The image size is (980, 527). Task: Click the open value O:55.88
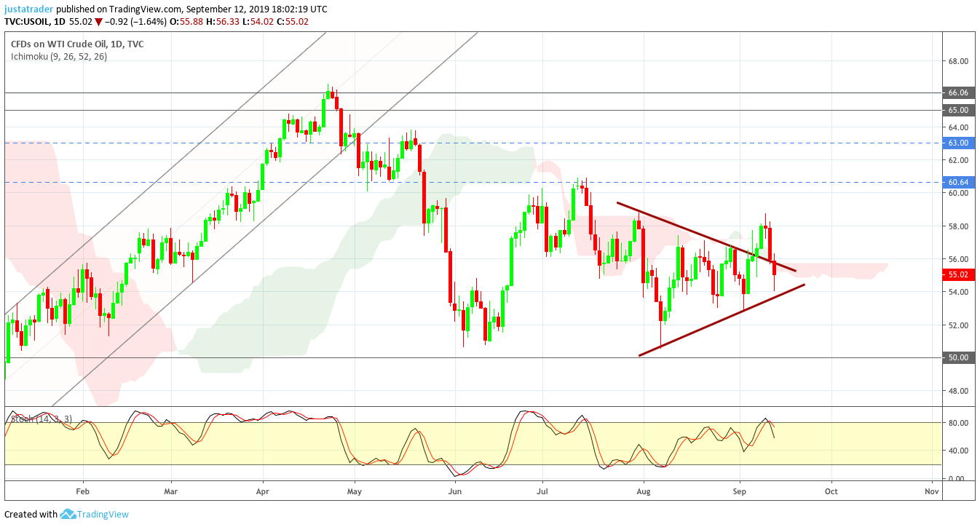coord(185,21)
